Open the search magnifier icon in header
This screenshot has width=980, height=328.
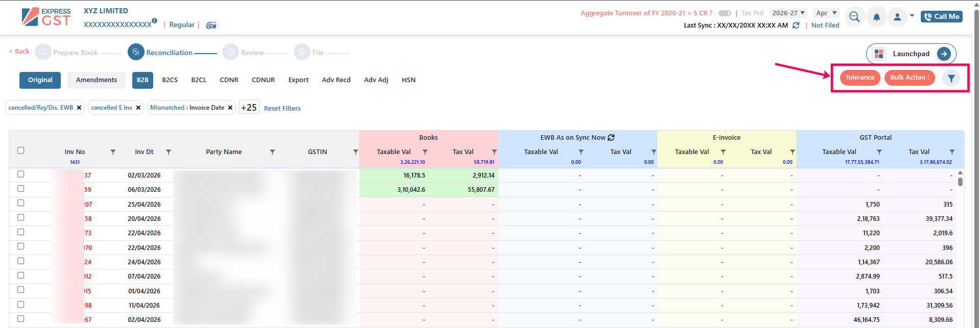click(854, 17)
